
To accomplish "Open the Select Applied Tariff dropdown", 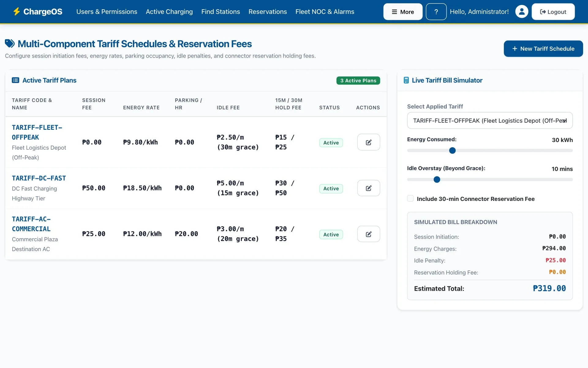I will tap(490, 121).
